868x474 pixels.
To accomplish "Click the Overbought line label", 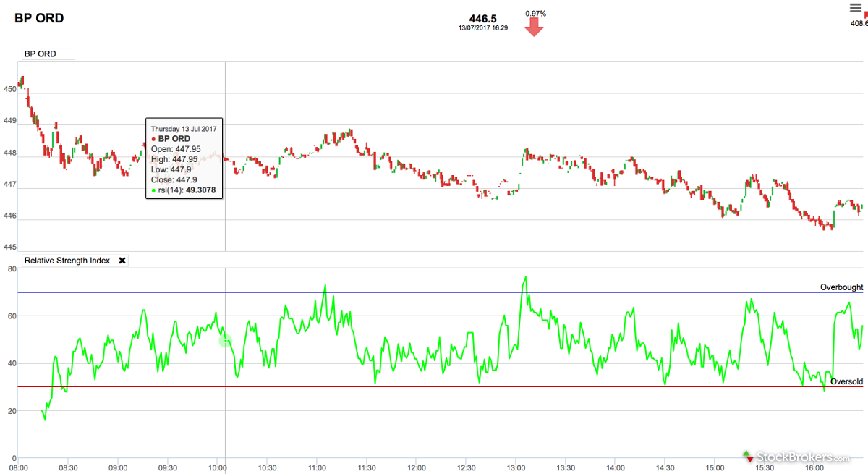I will click(x=841, y=287).
